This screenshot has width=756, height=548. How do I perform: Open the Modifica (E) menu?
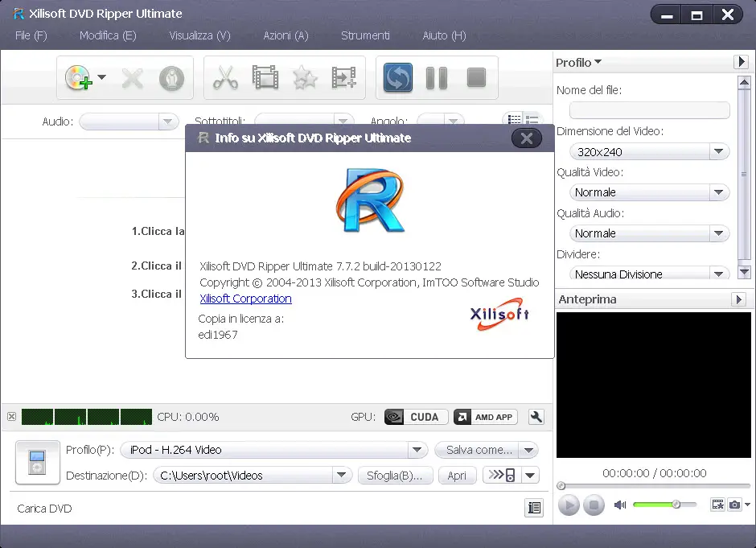(108, 35)
